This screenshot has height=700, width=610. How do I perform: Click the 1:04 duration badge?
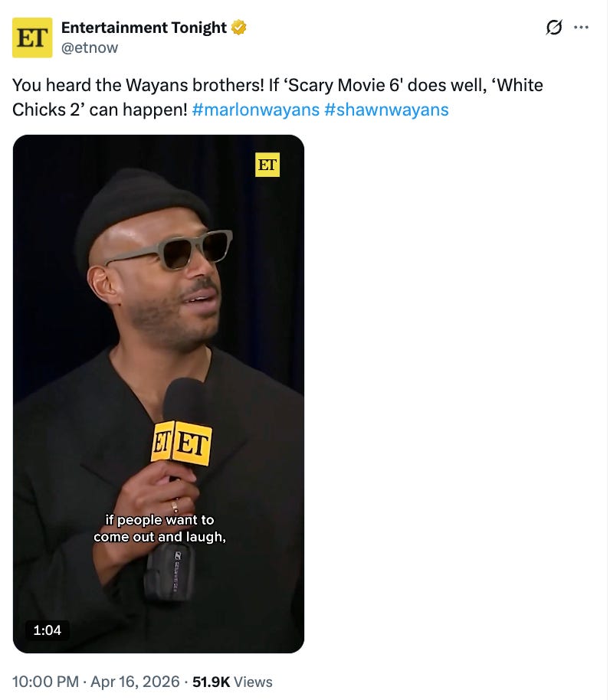click(47, 630)
